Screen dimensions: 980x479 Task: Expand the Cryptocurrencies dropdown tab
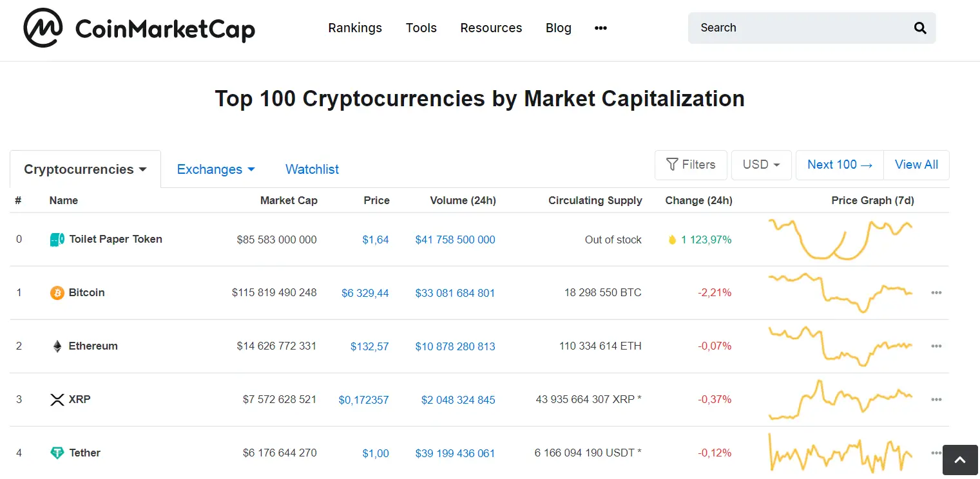85,169
